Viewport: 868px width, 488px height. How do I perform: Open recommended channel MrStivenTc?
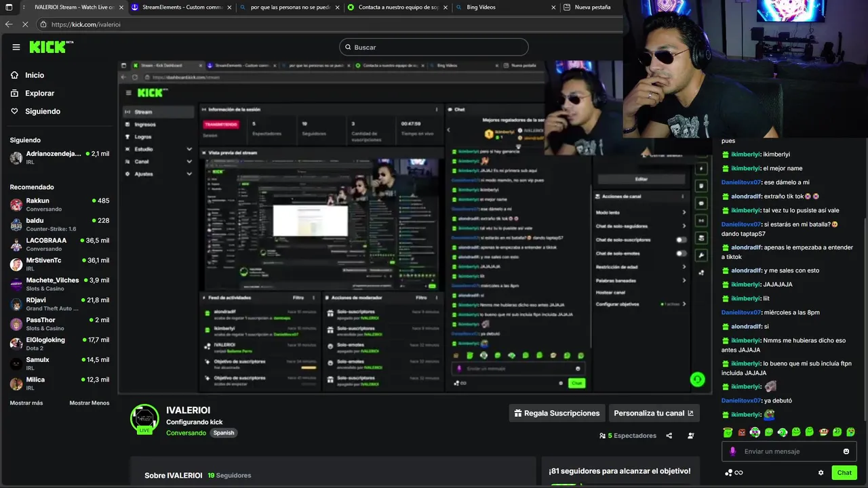[60, 264]
